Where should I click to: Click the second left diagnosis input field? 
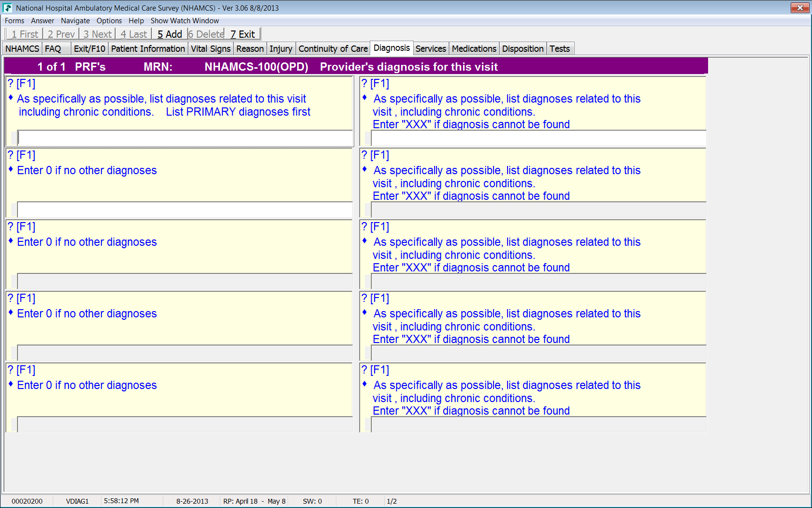point(185,209)
